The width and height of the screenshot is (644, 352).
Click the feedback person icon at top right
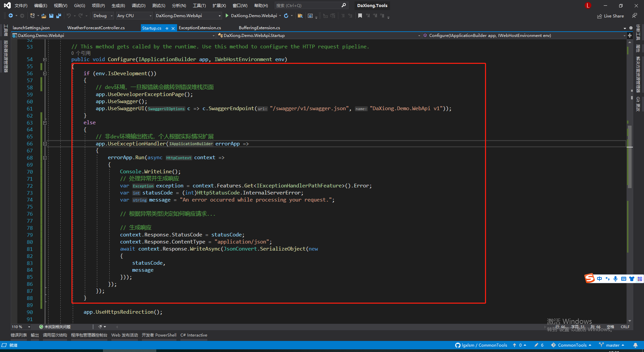tap(635, 15)
